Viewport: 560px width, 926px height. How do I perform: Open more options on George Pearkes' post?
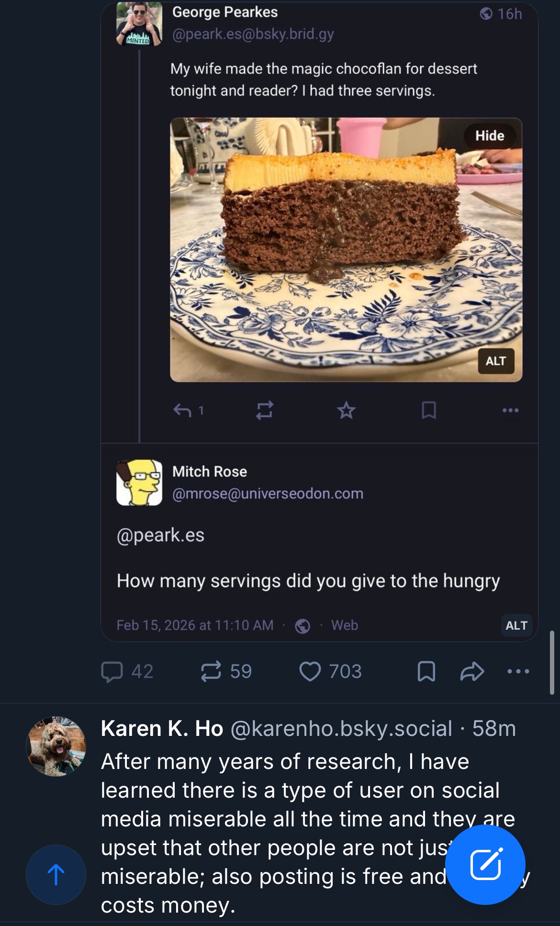click(510, 410)
